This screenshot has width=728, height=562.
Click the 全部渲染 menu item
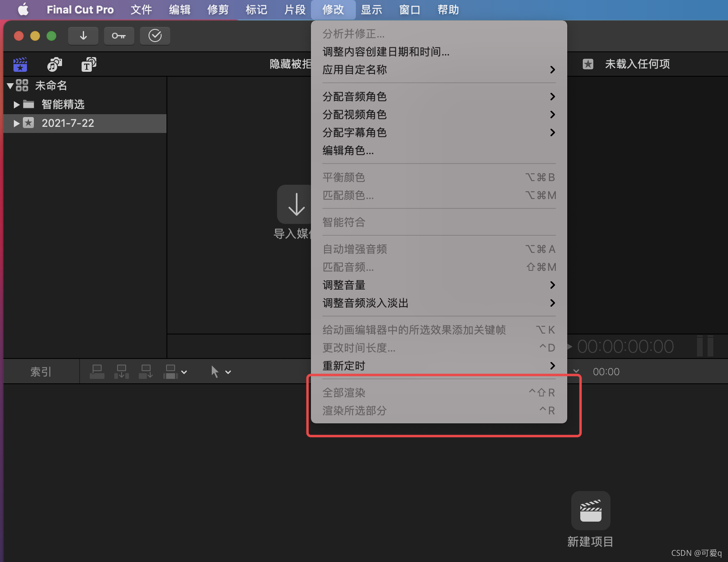click(439, 393)
